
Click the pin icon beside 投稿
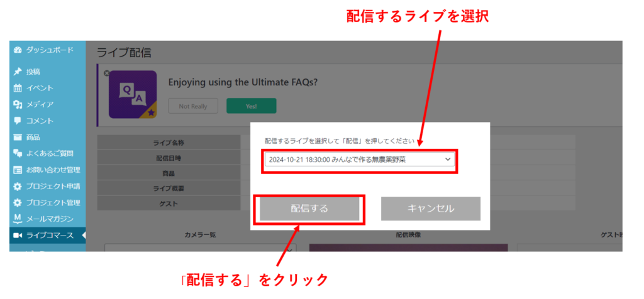click(18, 72)
